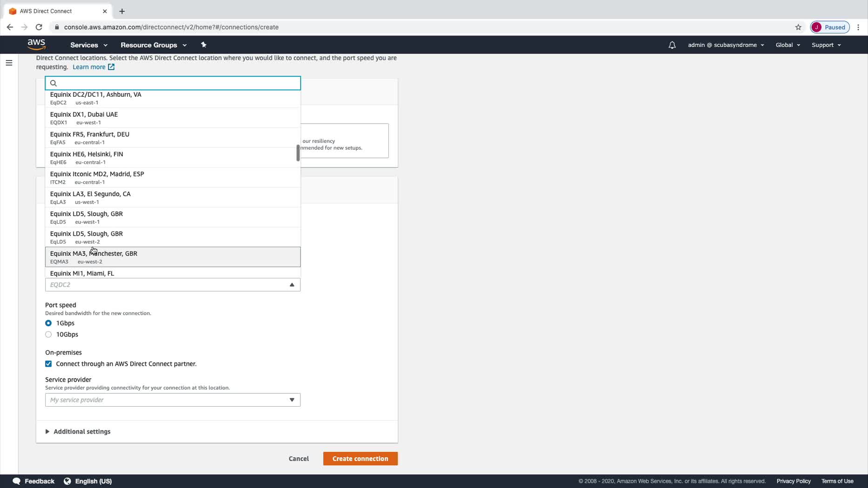
Task: Focus the location search input field
Action: pos(173,83)
